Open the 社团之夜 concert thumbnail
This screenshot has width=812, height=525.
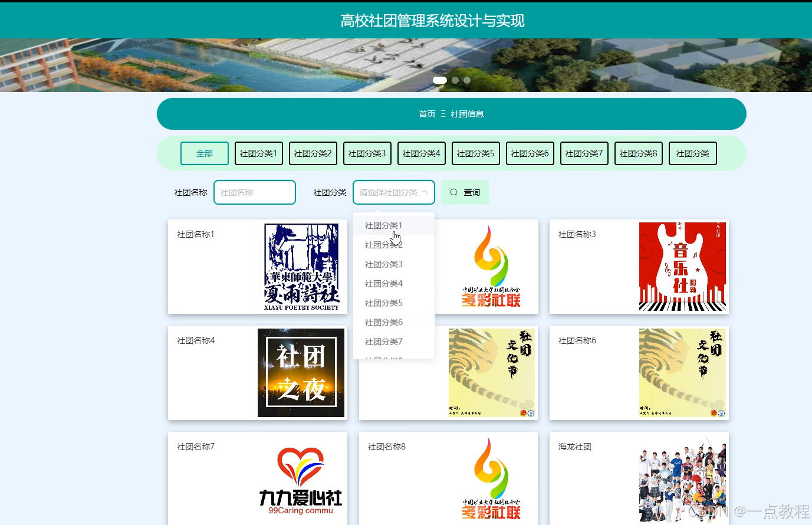pos(301,373)
